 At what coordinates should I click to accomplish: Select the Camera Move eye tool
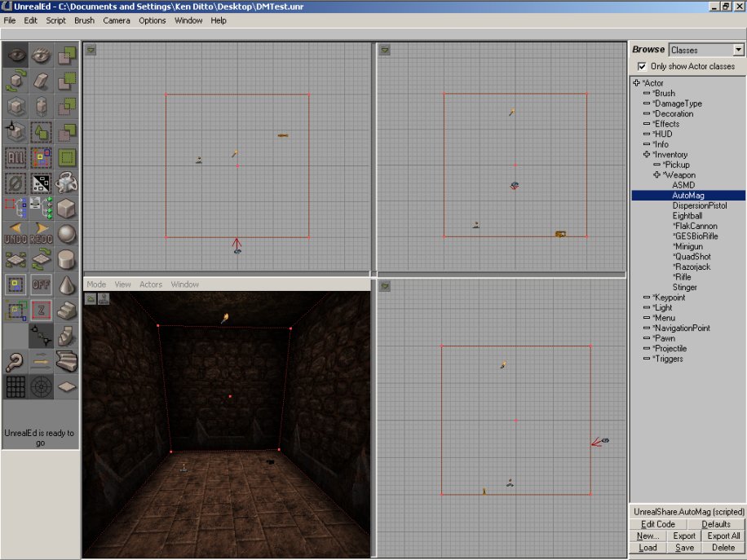(15, 55)
